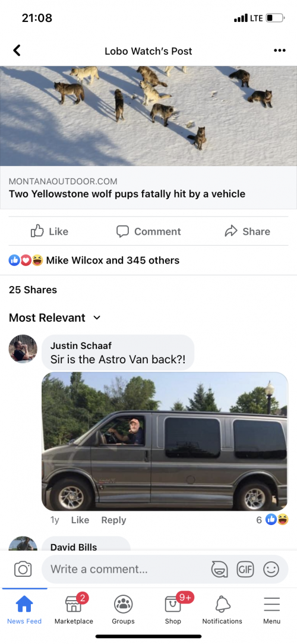This screenshot has height=644, width=297.
Task: Open the three-dot post options menu
Action: 279,51
